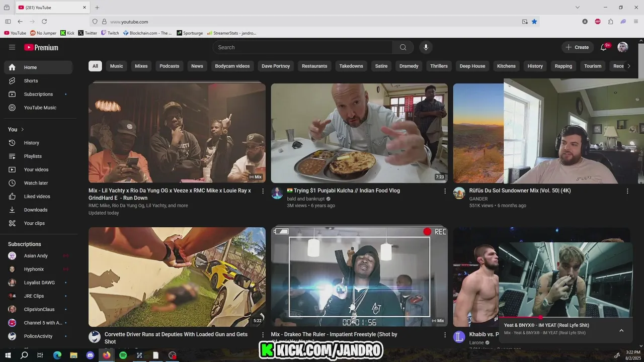Screen dimensions: 644x362
Task: Go to Home in the sidebar
Action: (x=38, y=67)
